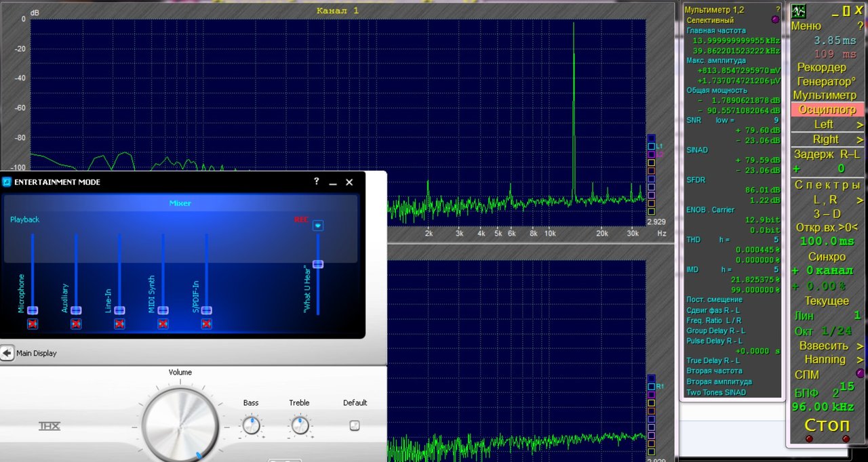Open the Мультиметр section

825,96
